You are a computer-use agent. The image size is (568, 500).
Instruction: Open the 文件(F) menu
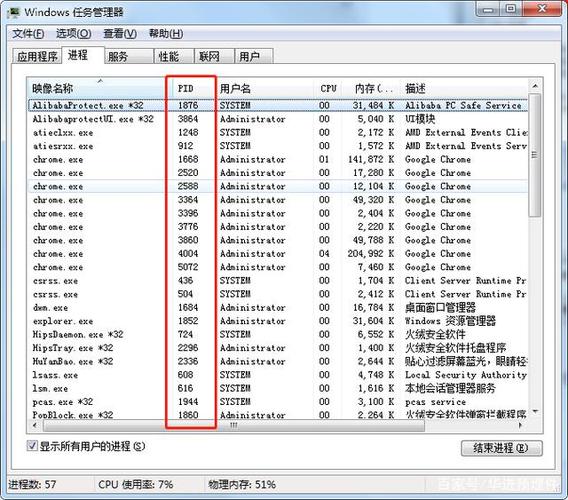click(x=28, y=34)
